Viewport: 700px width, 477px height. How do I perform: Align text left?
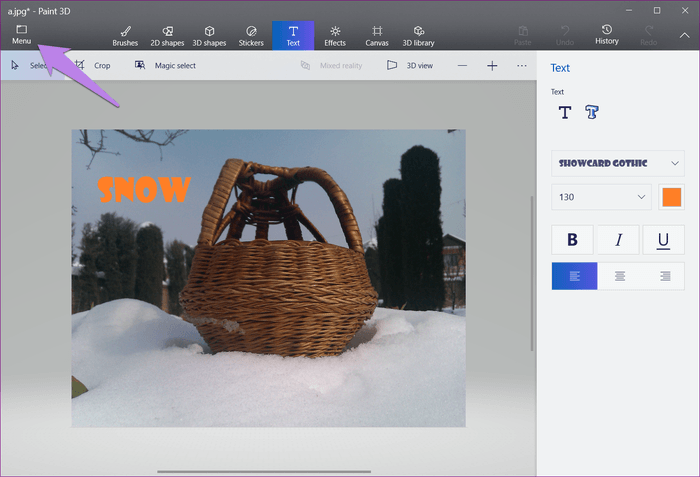point(575,276)
